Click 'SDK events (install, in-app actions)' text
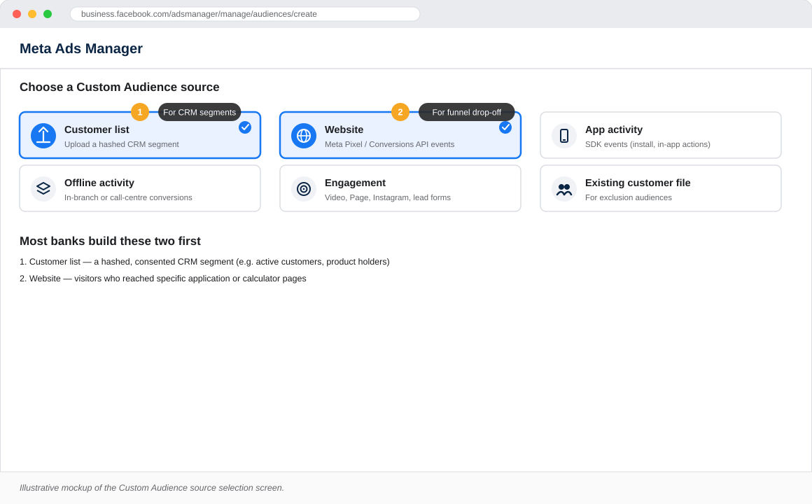812x504 pixels. (x=647, y=144)
